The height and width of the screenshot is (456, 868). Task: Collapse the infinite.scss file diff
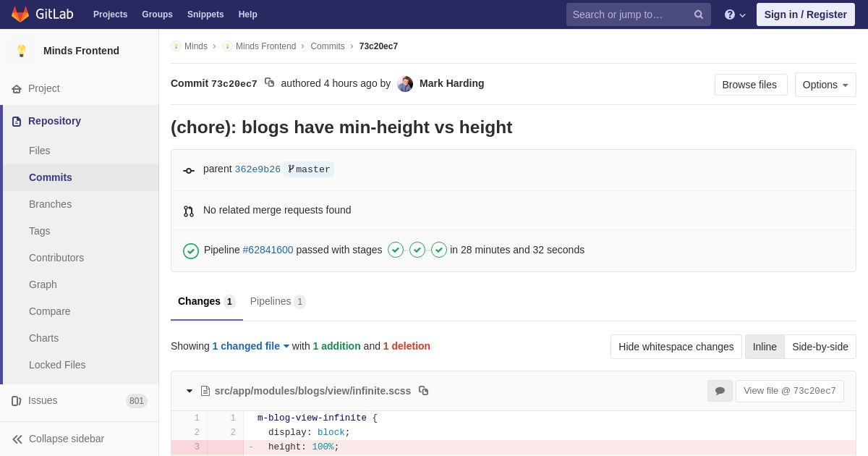click(190, 391)
